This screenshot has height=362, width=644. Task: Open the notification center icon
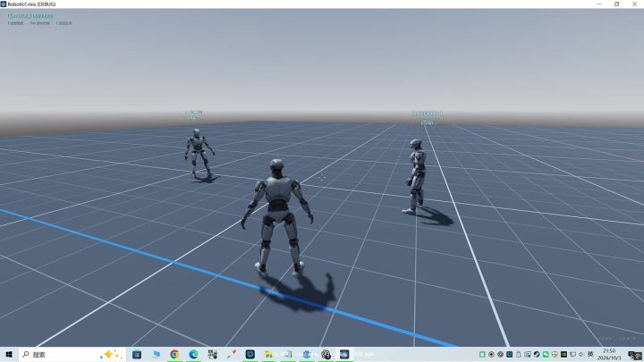(634, 355)
